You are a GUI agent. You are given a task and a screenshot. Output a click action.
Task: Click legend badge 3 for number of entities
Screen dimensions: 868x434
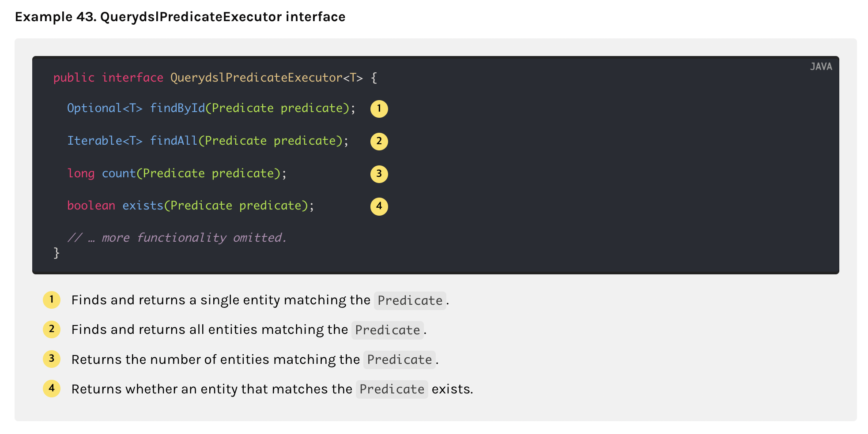[x=52, y=359]
